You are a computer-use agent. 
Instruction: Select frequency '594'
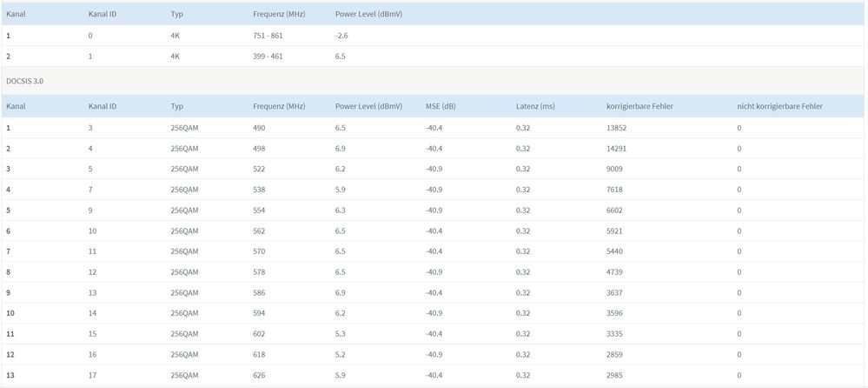click(x=259, y=313)
